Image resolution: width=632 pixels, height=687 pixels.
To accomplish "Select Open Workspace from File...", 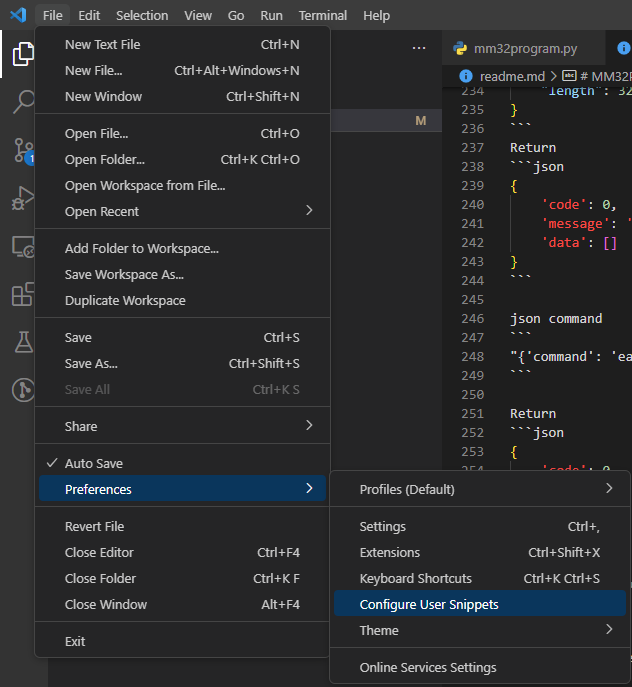I will point(182,185).
